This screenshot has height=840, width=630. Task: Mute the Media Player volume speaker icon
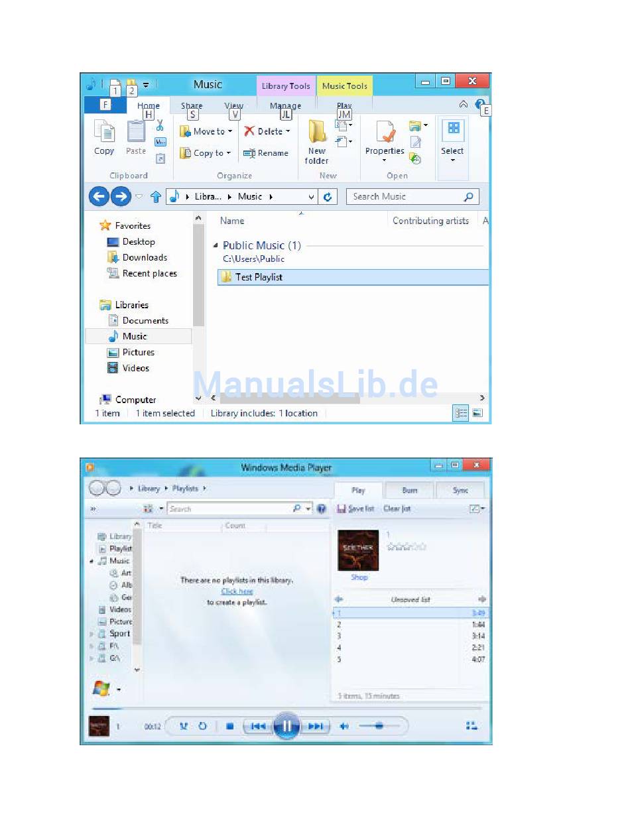click(344, 726)
